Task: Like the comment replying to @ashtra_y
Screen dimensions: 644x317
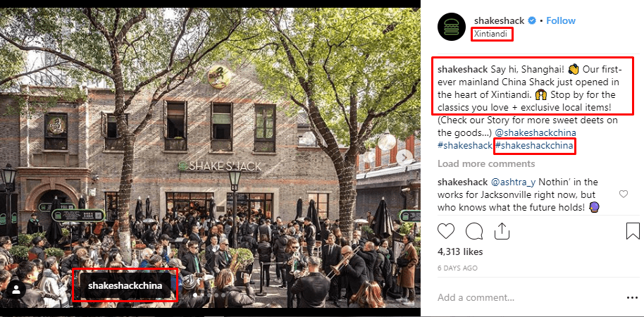Action: coord(624,194)
